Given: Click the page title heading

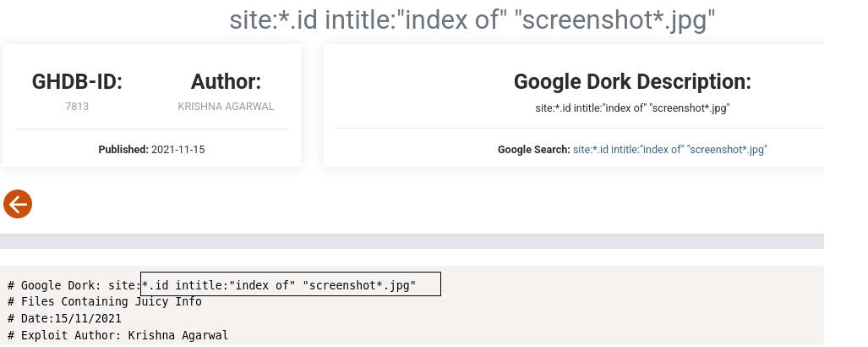Looking at the screenshot, I should [472, 21].
